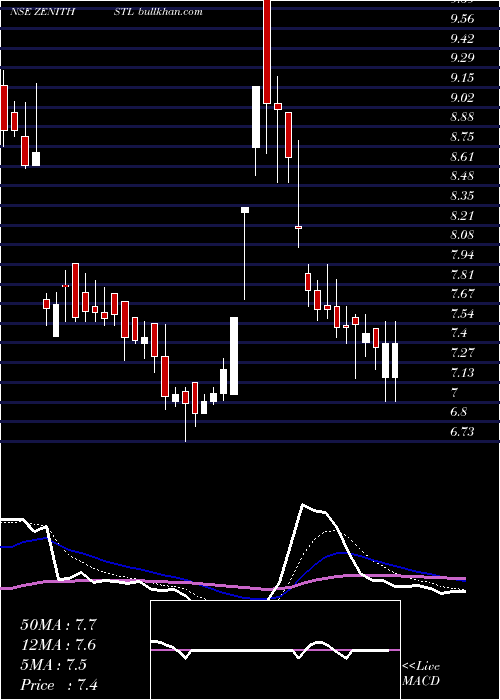Click the Price : 7.4 readout
The height and width of the screenshot is (700, 500).
coord(59,685)
